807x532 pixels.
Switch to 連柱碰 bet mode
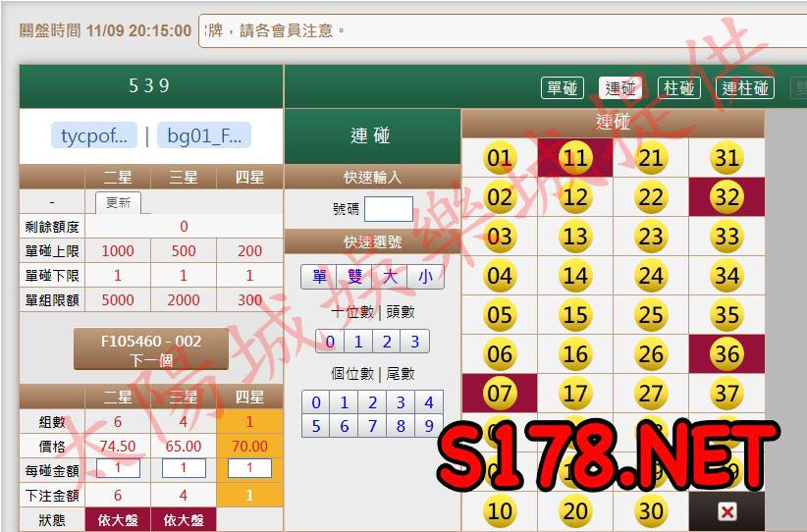click(x=745, y=88)
